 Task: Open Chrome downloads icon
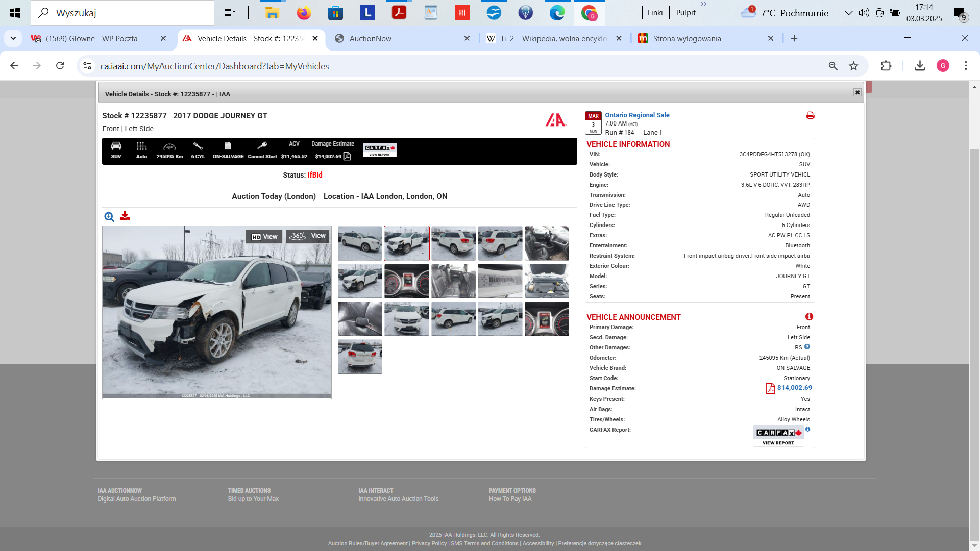coord(920,66)
